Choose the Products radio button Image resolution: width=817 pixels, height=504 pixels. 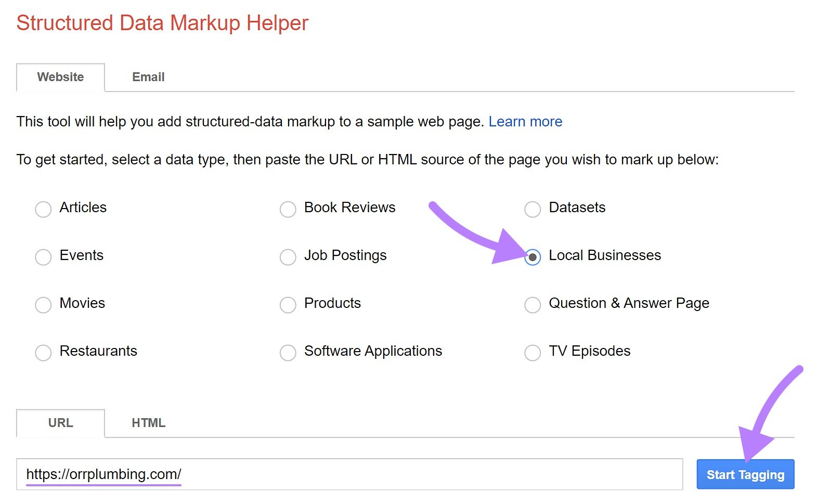pos(288,305)
